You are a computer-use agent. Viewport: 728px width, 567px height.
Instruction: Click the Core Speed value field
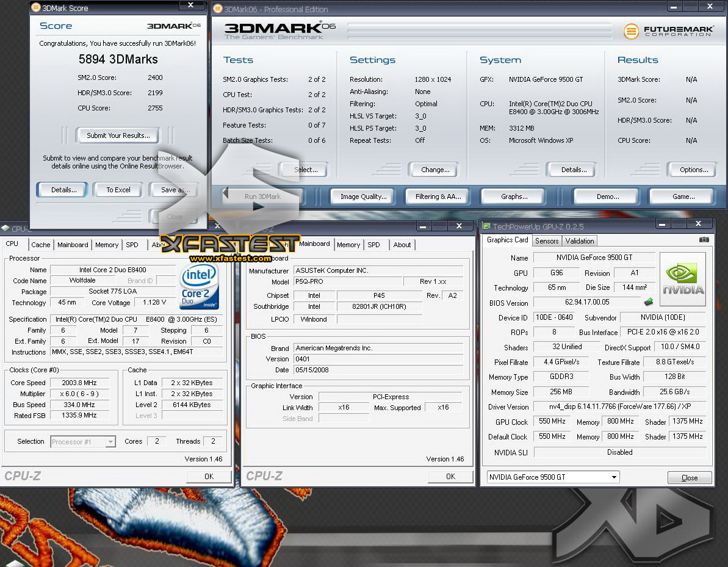[79, 383]
